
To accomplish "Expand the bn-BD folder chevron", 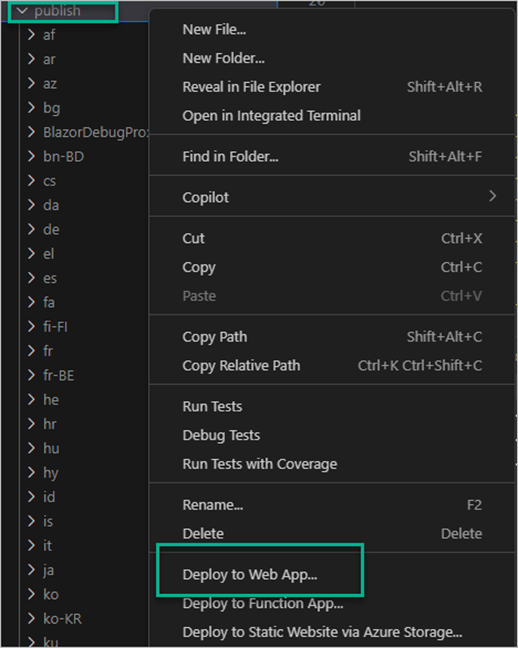I will click(x=31, y=156).
